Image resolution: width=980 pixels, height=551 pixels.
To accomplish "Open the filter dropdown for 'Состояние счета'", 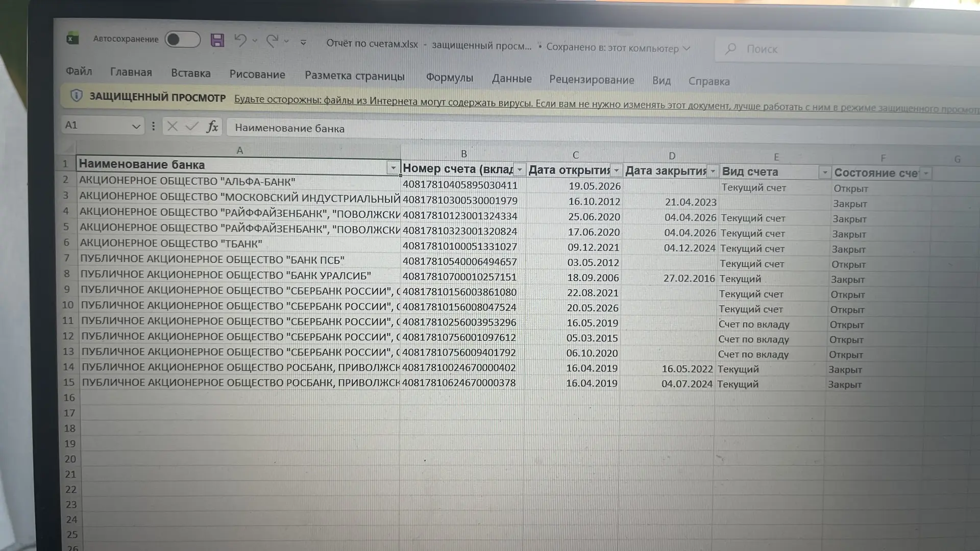I will 925,173.
